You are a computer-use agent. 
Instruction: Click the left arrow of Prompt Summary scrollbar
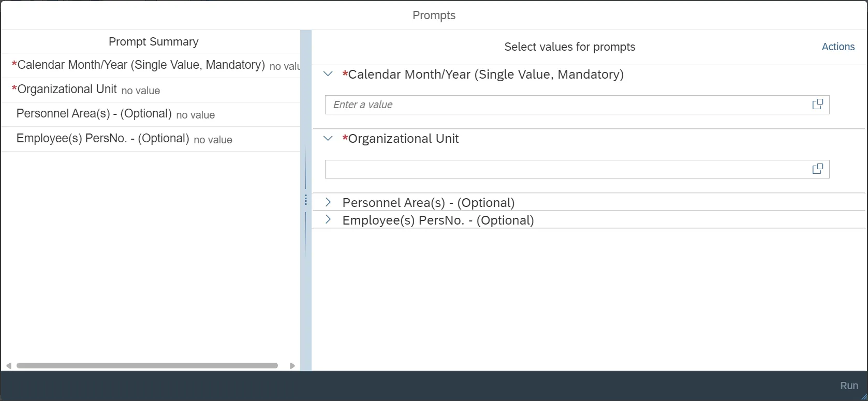click(9, 366)
